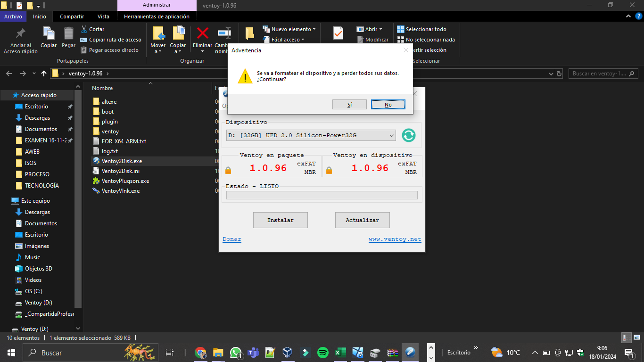Open the Dispositivo drive dropdown
644x362 pixels.
pos(311,136)
